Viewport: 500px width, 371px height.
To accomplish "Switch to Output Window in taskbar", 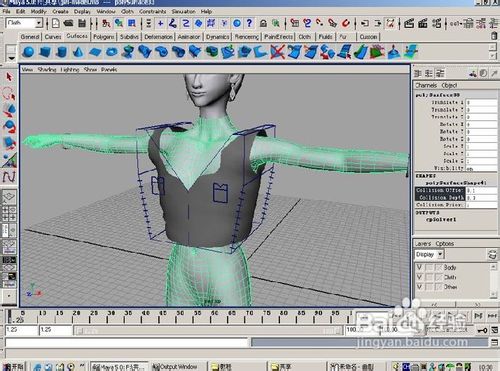I will [x=178, y=367].
